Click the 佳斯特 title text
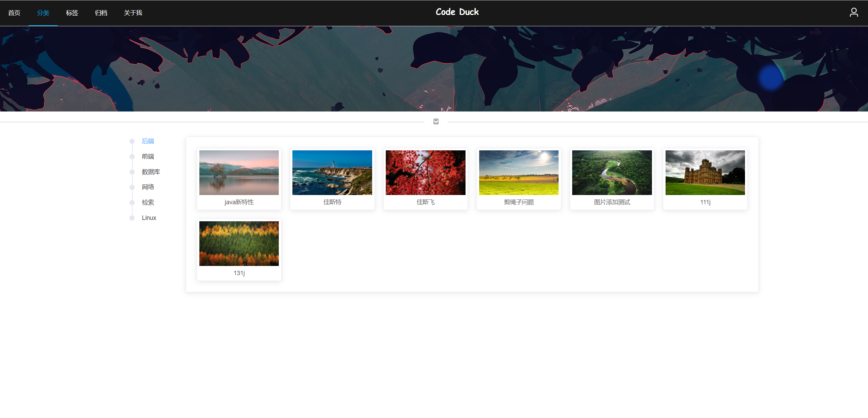This screenshot has height=418, width=868. 332,202
